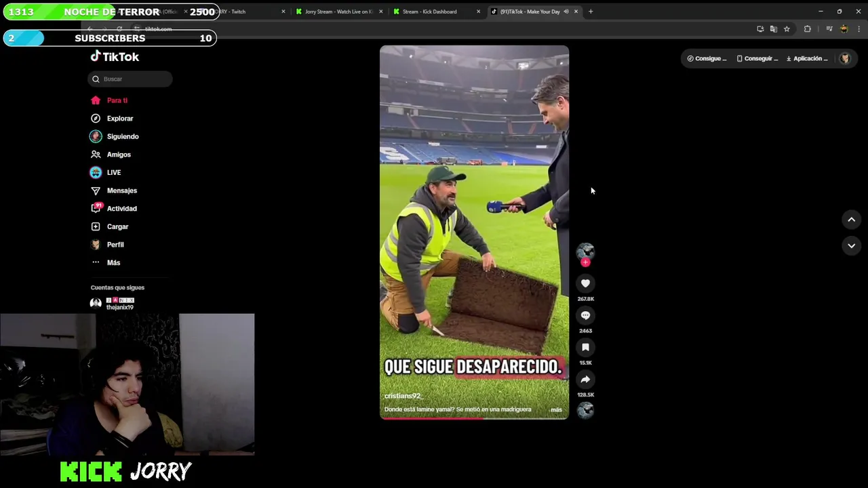
Task: Open the browser extensions puzzle icon
Action: (x=807, y=29)
